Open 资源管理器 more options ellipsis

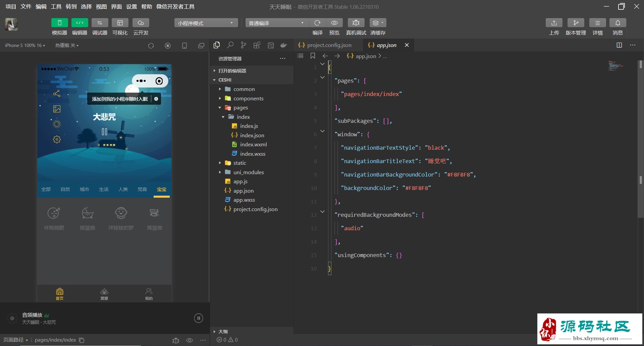[x=282, y=59]
